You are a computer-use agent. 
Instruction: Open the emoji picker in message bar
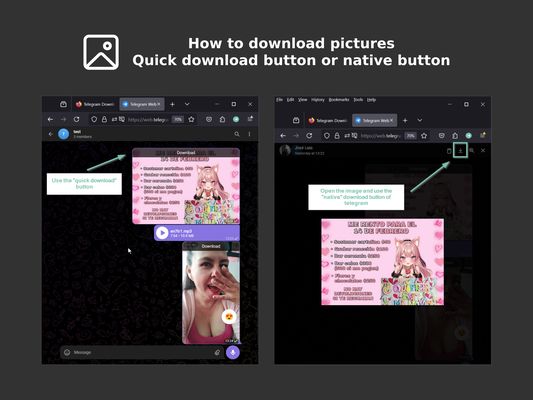click(67, 352)
